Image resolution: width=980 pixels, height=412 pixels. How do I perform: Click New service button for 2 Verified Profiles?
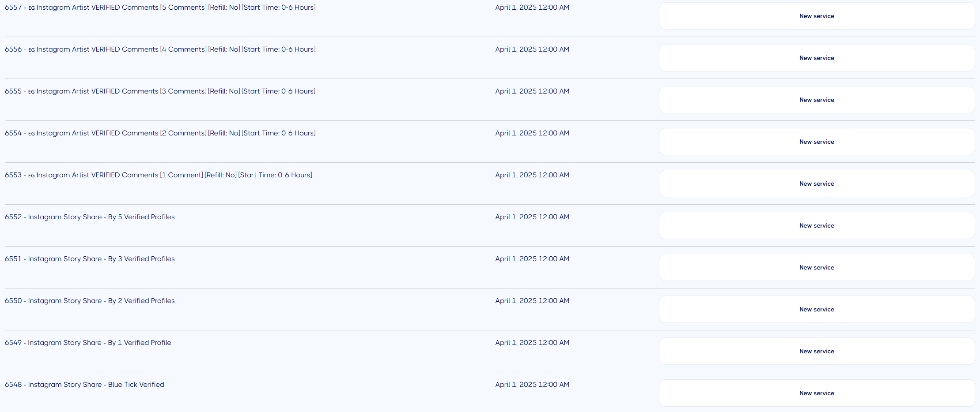tap(817, 309)
